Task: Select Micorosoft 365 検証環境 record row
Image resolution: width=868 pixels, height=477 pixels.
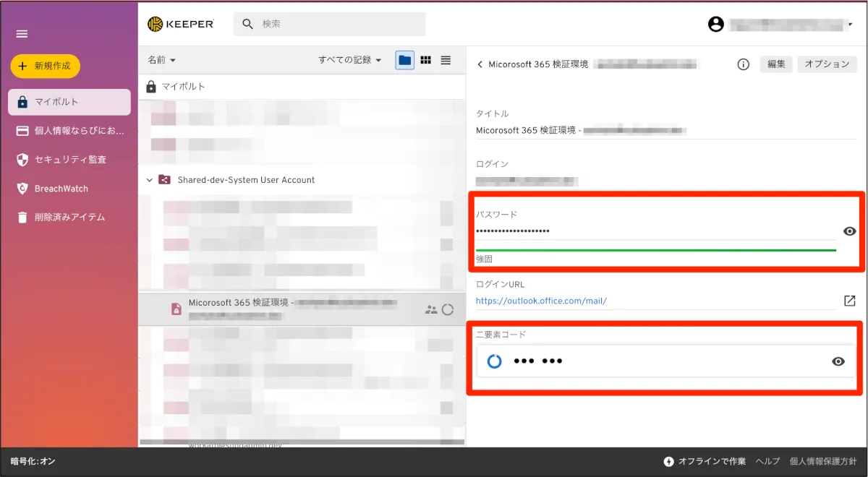Action: (x=302, y=309)
